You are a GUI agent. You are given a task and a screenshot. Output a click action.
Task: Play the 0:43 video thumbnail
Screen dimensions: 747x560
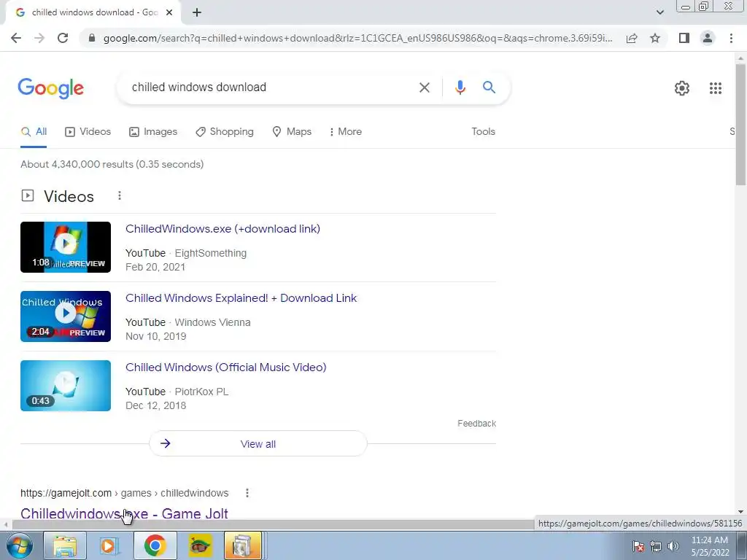66,385
